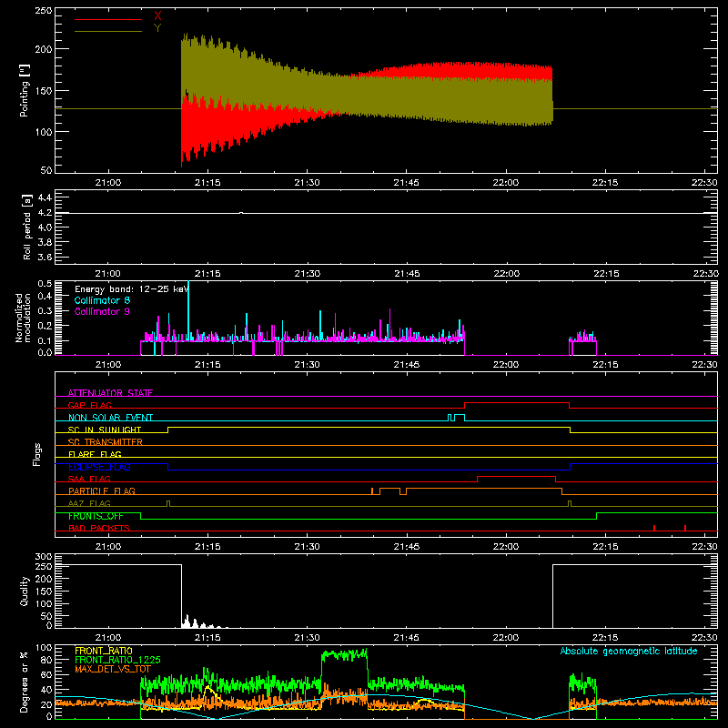728x728 pixels.
Task: Click the cyan 'Collimator 8' legend entry
Action: pos(102,300)
